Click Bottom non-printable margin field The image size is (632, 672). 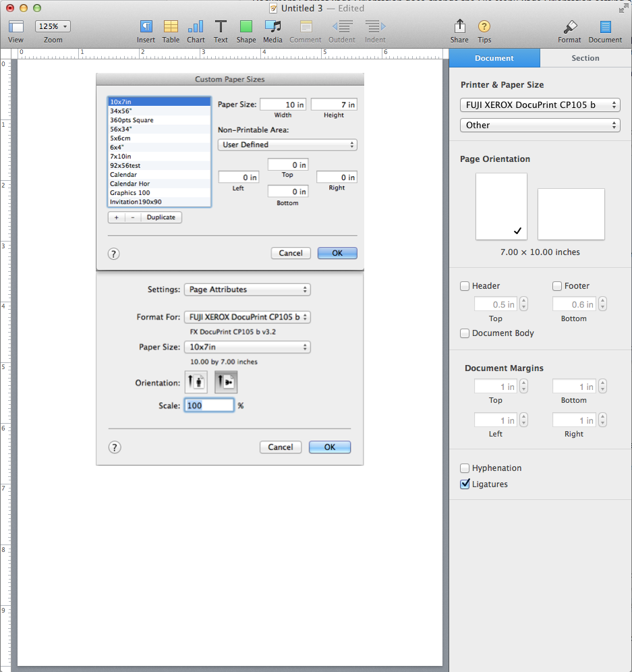[289, 192]
